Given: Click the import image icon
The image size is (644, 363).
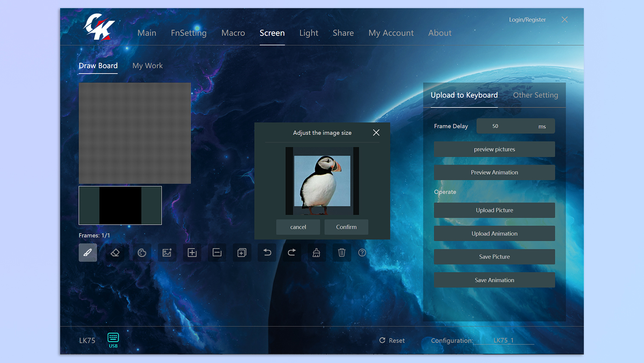Looking at the screenshot, I should [167, 253].
